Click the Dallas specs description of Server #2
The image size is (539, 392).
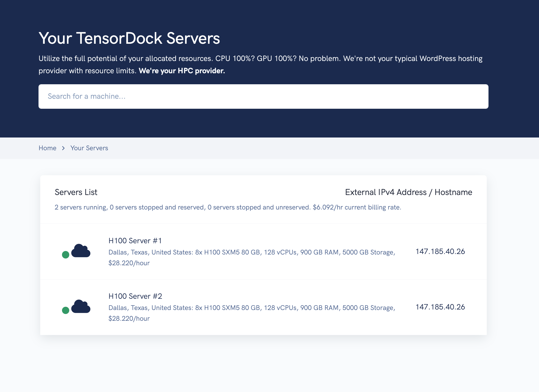coord(252,313)
